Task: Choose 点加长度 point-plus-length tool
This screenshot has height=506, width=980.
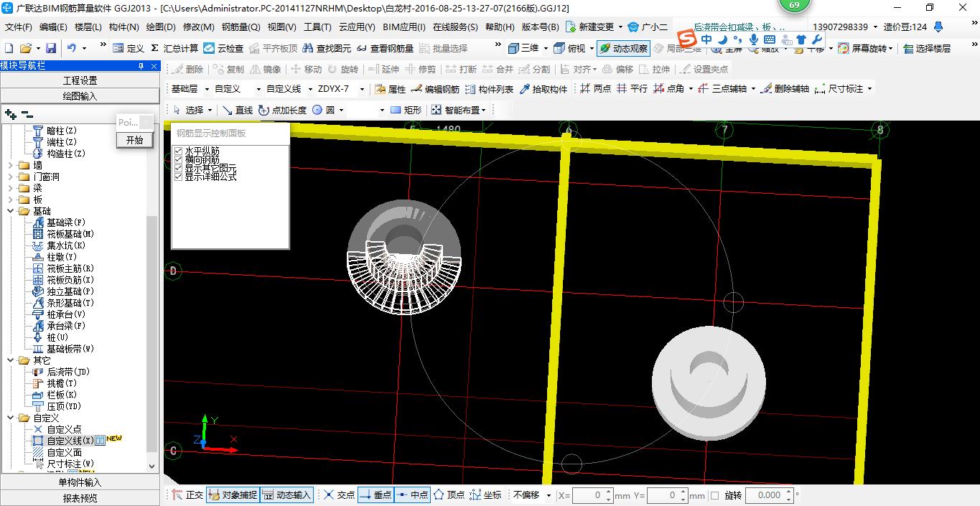Action: tap(283, 110)
